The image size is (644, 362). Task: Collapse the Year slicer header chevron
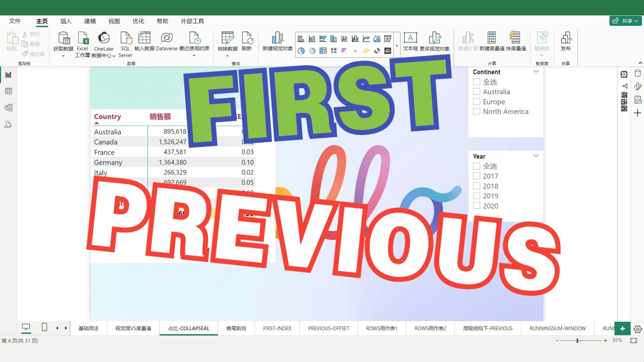(536, 156)
